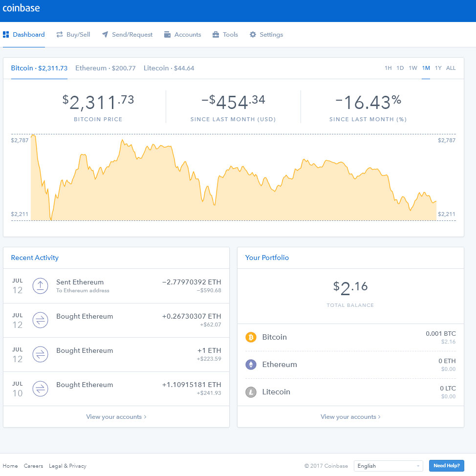Click the Tools briefcase icon
Image resolution: width=476 pixels, height=476 pixels.
pos(216,35)
